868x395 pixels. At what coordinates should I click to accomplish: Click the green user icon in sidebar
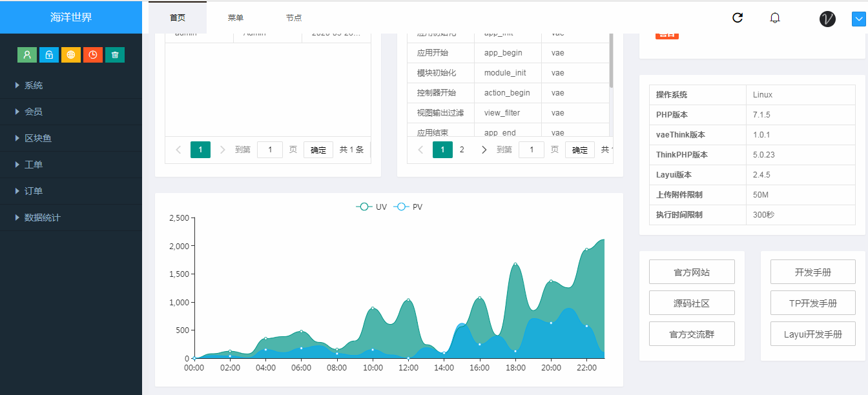27,55
